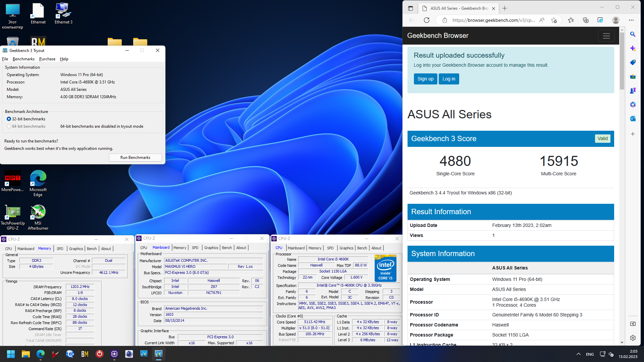
Task: Open Edge sidebar settings gear
Action: [x=633, y=338]
